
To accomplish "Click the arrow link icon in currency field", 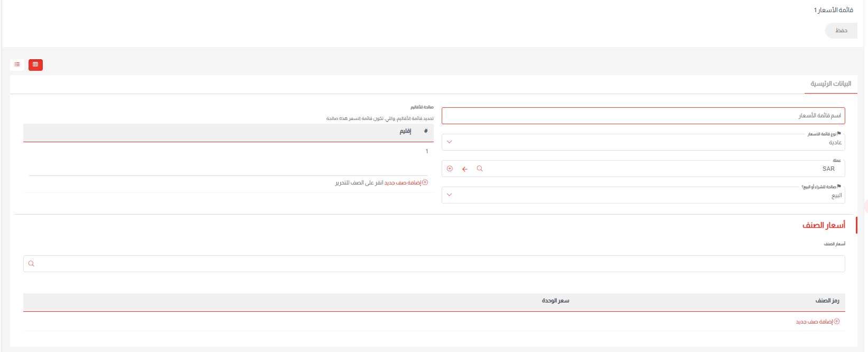I will pos(465,168).
